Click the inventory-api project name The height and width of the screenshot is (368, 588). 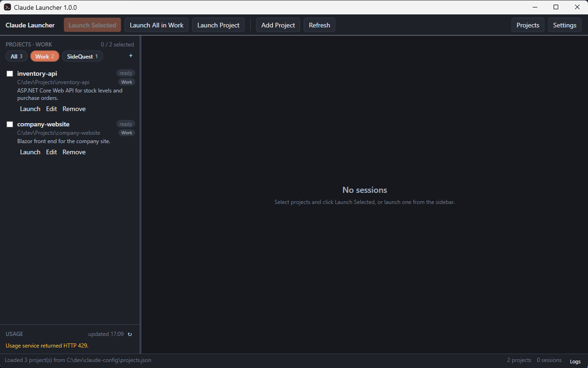[37, 73]
